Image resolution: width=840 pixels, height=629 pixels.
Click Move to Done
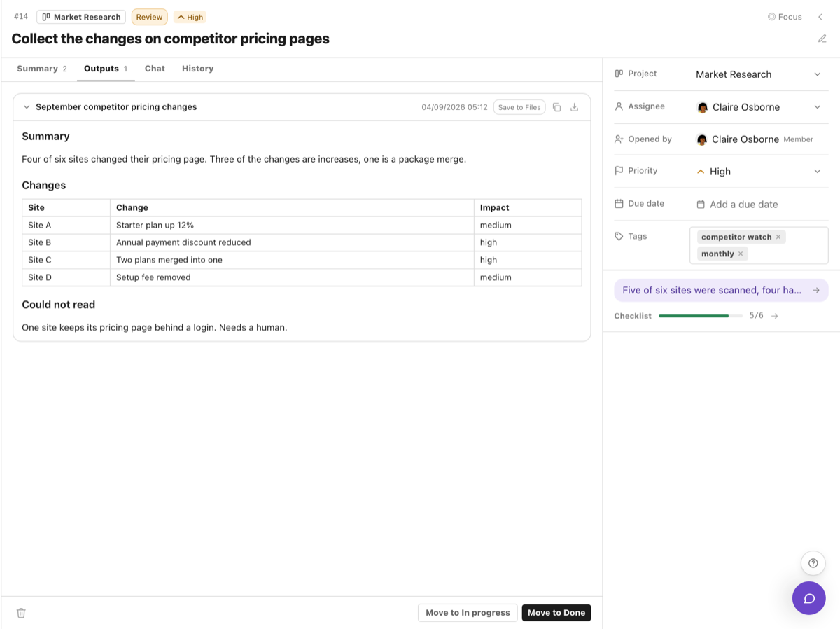(x=556, y=613)
